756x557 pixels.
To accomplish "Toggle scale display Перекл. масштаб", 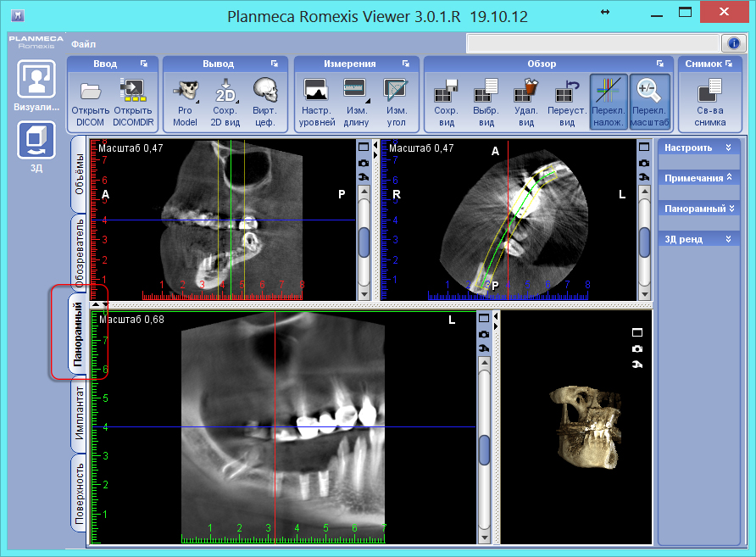I will pyautogui.click(x=649, y=102).
